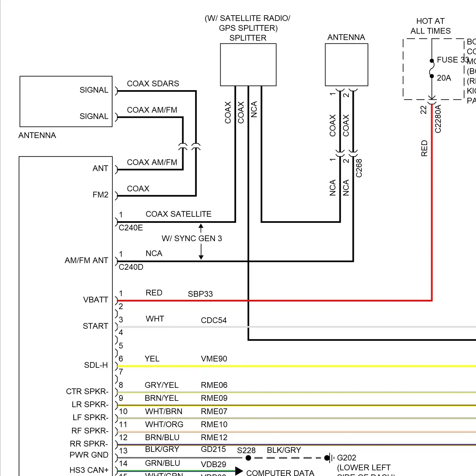
Task: Click the C2280A connector label
Action: [438, 119]
